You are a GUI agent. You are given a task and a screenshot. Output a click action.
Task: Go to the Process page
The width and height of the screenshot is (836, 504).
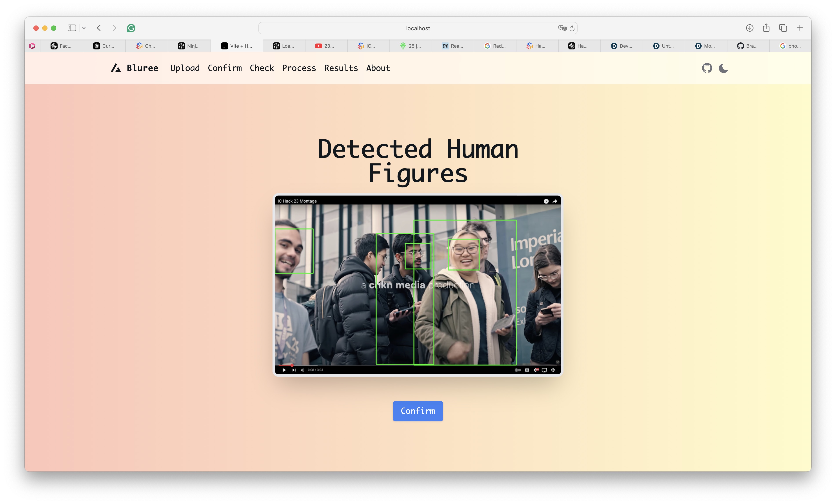click(299, 68)
